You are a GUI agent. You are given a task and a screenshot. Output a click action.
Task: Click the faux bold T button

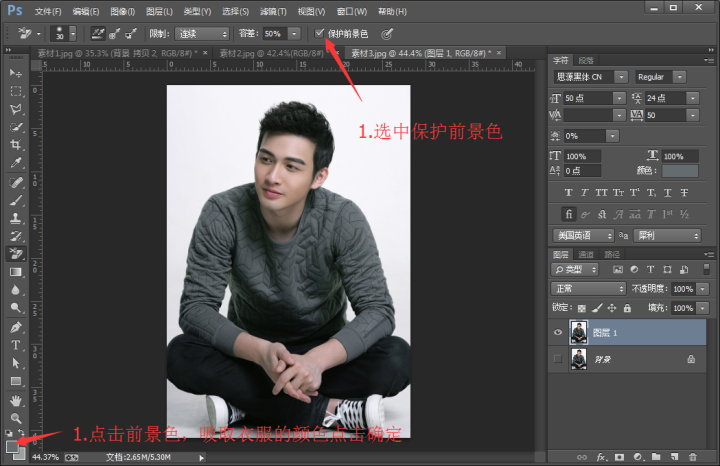[569, 192]
